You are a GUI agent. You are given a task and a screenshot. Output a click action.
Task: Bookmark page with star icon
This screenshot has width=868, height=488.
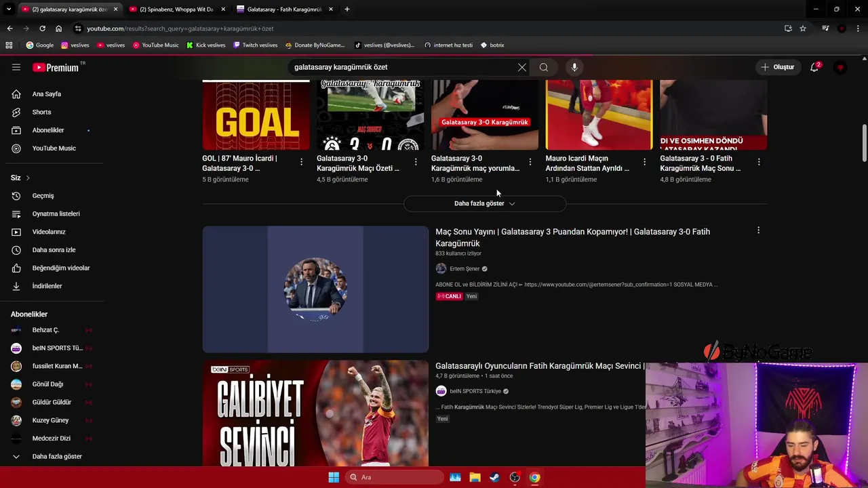[x=803, y=28]
